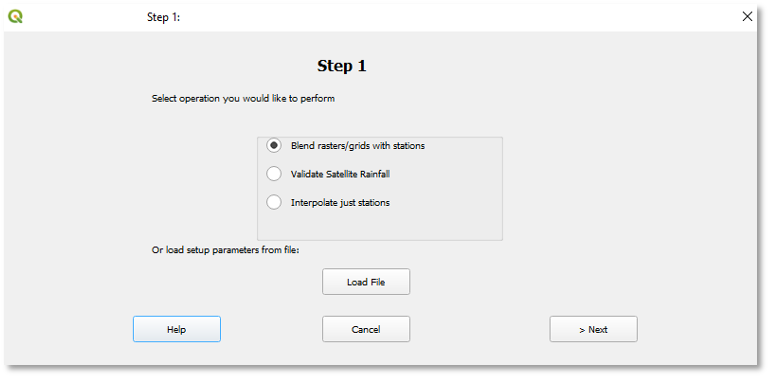Click the arrow symbol on the Next button
The height and width of the screenshot is (378, 770).
(581, 330)
